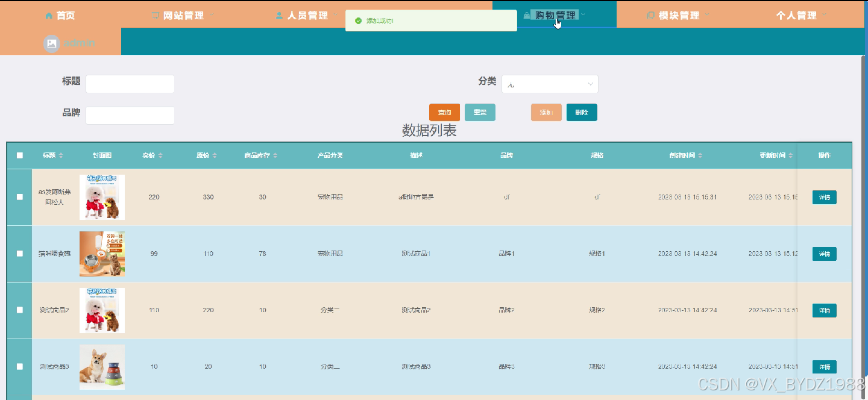Click the 产品分类 column header
The image size is (868, 400).
[x=330, y=155]
